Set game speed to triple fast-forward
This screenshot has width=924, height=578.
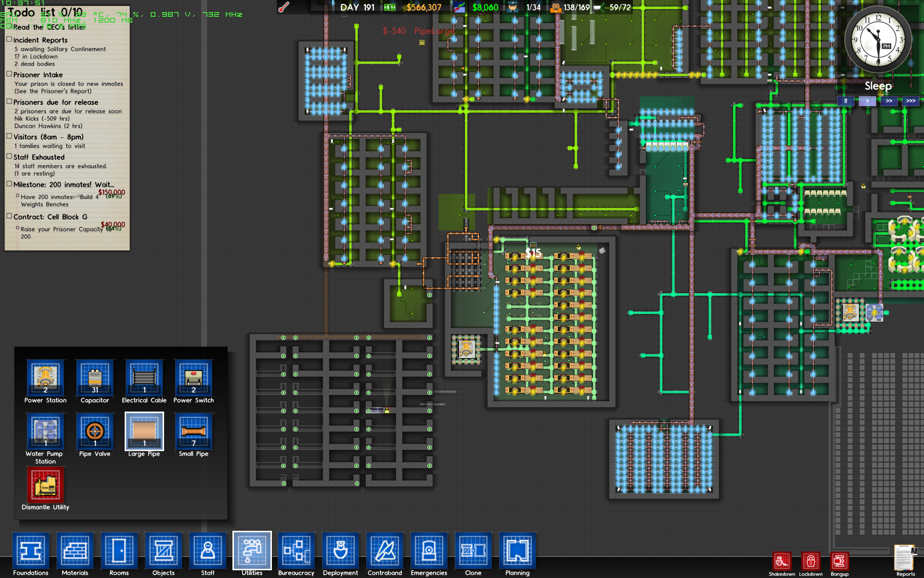pos(911,101)
